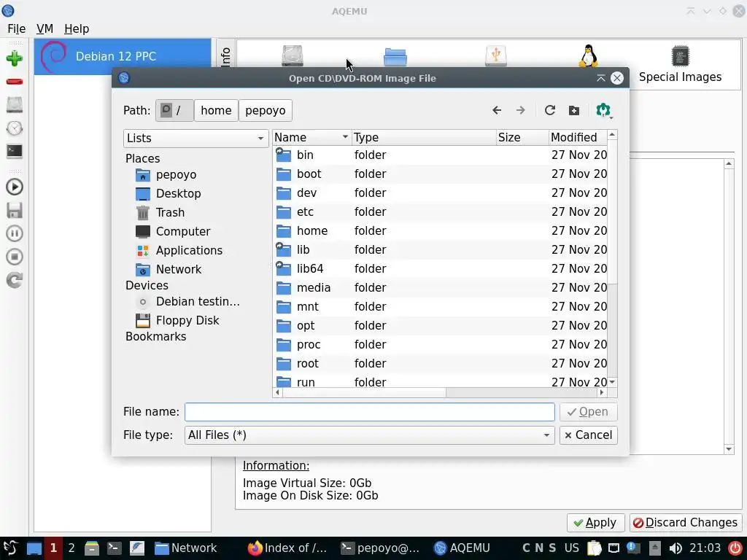Click the USB device icon
The image size is (747, 560).
point(495,55)
